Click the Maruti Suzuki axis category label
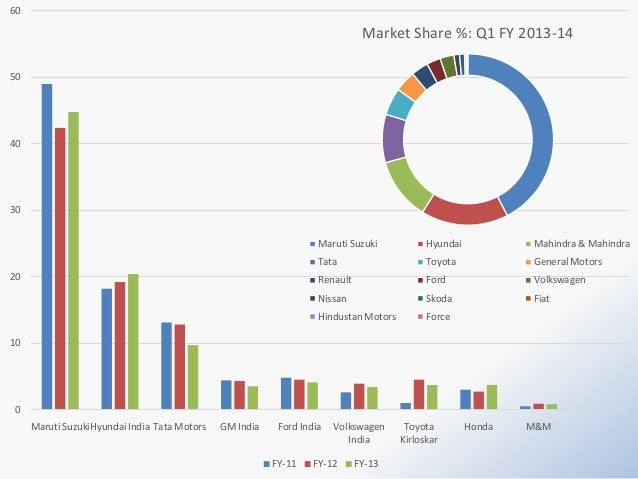The height and width of the screenshot is (479, 638). pyautogui.click(x=60, y=427)
